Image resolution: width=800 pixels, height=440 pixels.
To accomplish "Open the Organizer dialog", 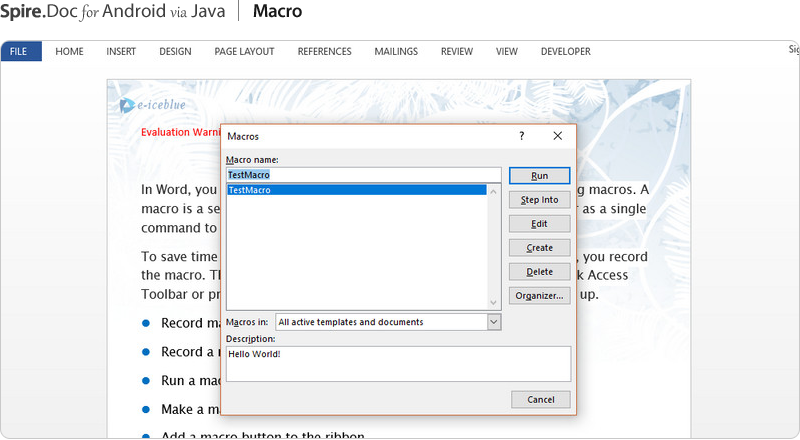I will [x=539, y=296].
